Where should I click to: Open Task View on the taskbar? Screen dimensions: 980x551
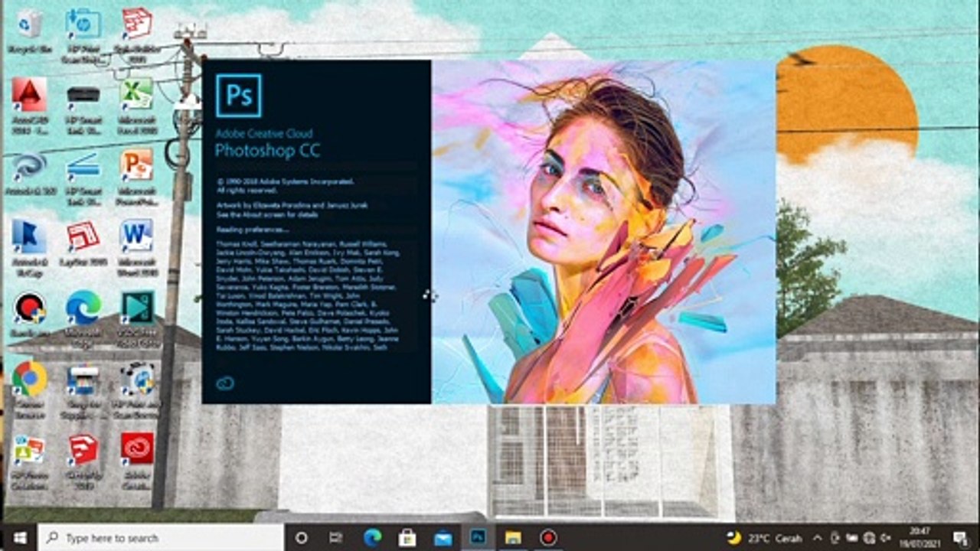point(335,537)
